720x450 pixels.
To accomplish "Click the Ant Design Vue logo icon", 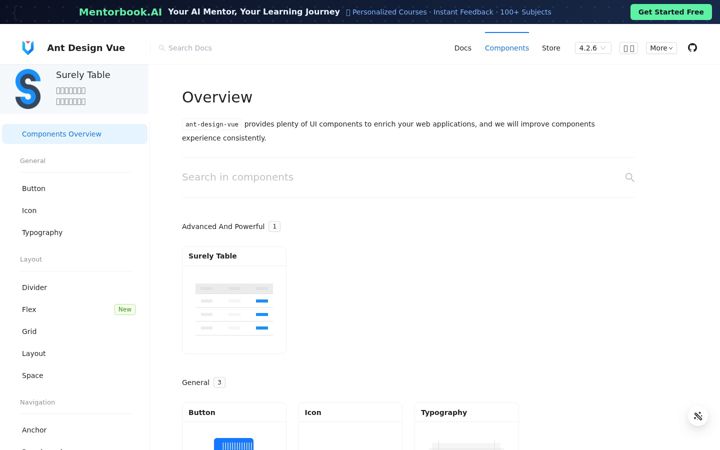I will click(28, 48).
